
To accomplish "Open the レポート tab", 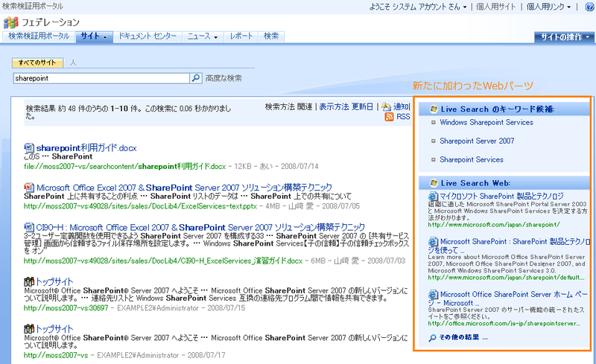I will [x=241, y=36].
